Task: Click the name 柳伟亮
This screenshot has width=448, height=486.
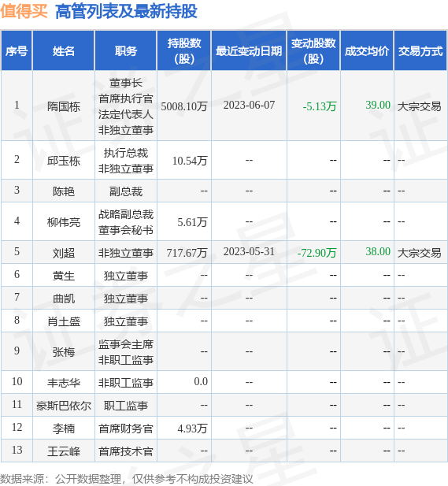Action: [64, 222]
